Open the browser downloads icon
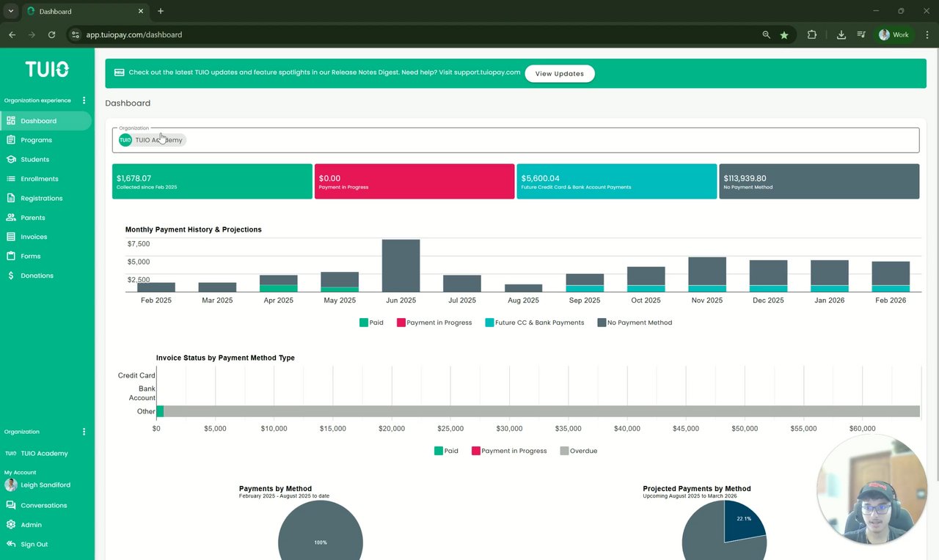The image size is (939, 560). click(841, 34)
